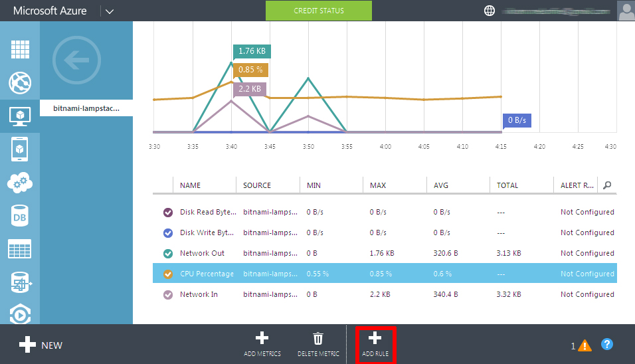This screenshot has height=364, width=635.
Task: Open the Virtual Machines monitor icon
Action: [20, 116]
